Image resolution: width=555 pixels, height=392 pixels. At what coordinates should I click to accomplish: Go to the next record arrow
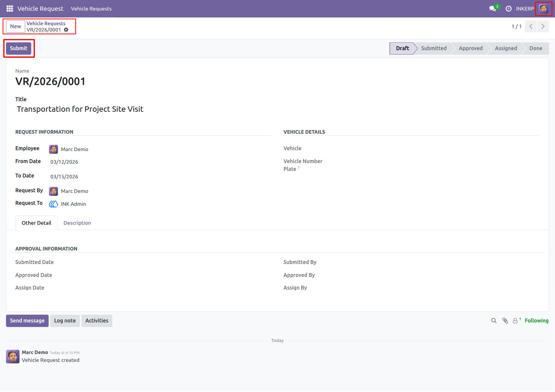coord(543,26)
